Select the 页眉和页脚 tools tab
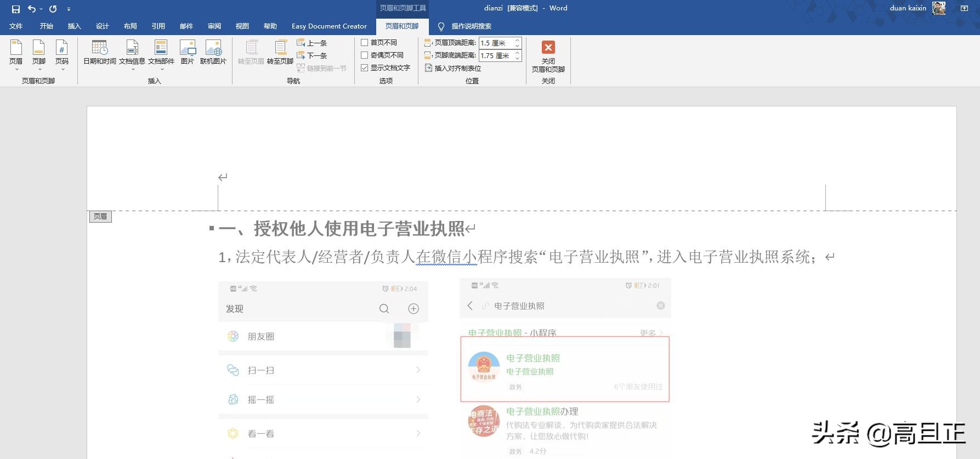Image resolution: width=980 pixels, height=459 pixels. point(402,26)
